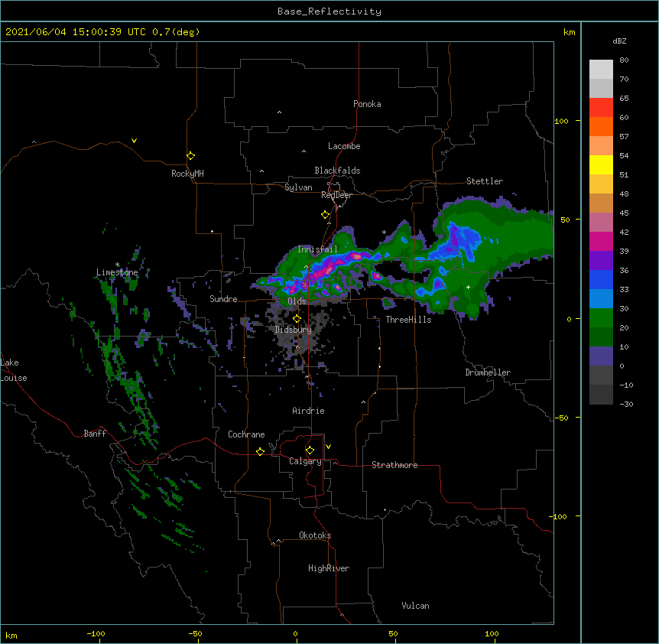This screenshot has height=644, width=659.
Task: Pick the red swatch between 65 and 60 dBZ
Action: pyautogui.click(x=601, y=107)
